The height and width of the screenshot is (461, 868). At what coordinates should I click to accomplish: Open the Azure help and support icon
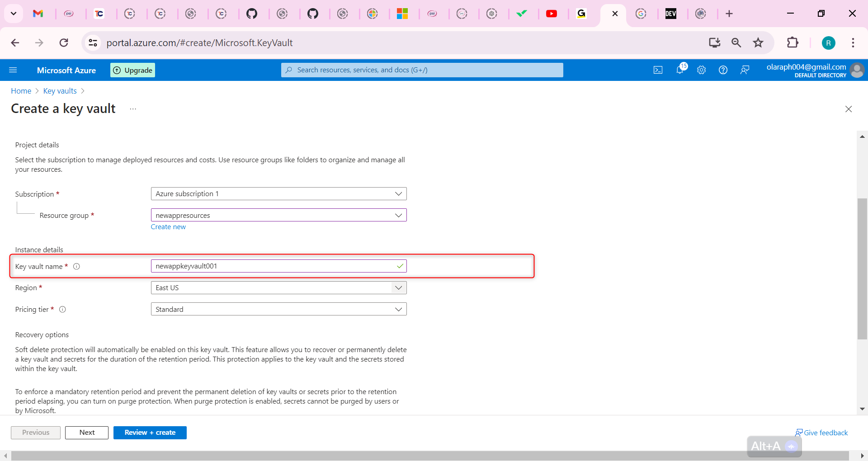pos(723,70)
